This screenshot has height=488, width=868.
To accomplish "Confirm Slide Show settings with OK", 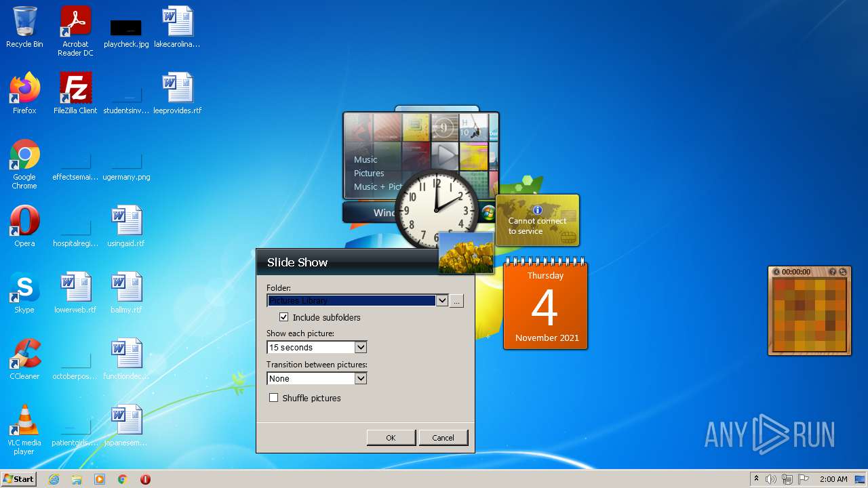I will tap(391, 438).
